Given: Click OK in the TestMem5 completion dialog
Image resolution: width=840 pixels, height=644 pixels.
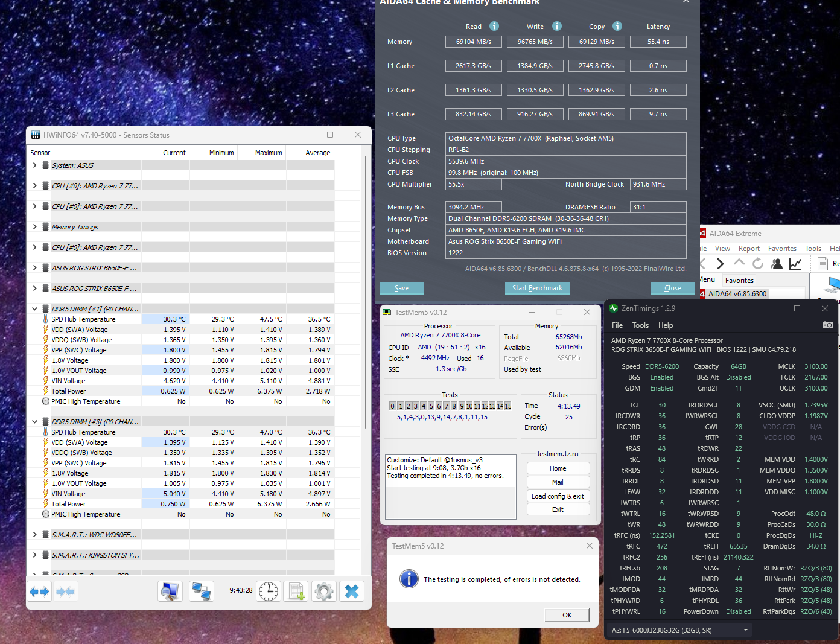Looking at the screenshot, I should coord(567,615).
